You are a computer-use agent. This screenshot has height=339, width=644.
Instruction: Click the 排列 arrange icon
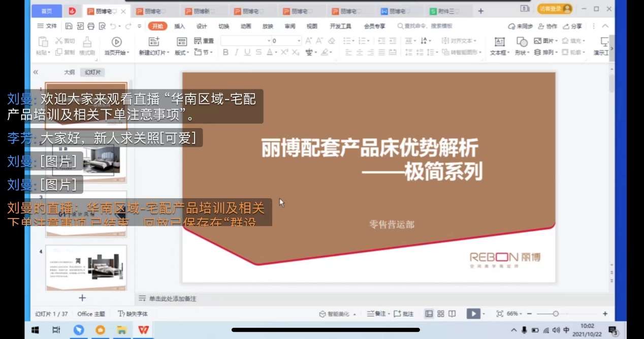537,52
